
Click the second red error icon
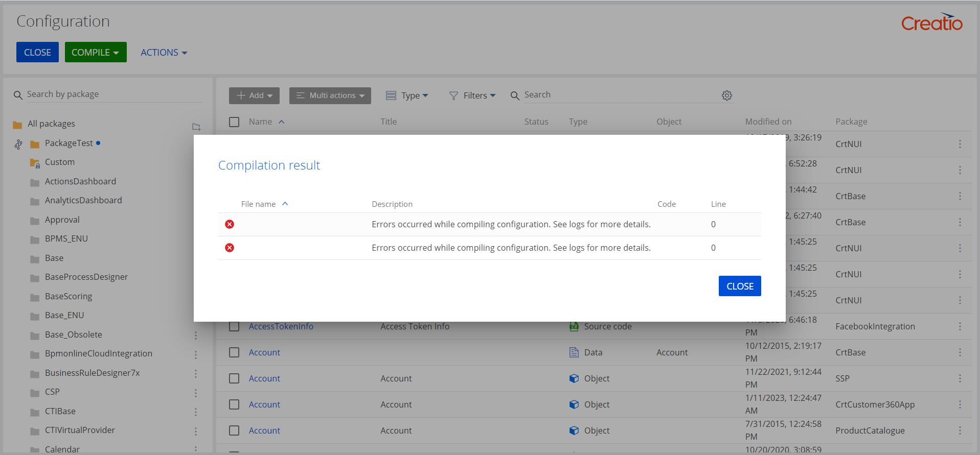(x=230, y=248)
